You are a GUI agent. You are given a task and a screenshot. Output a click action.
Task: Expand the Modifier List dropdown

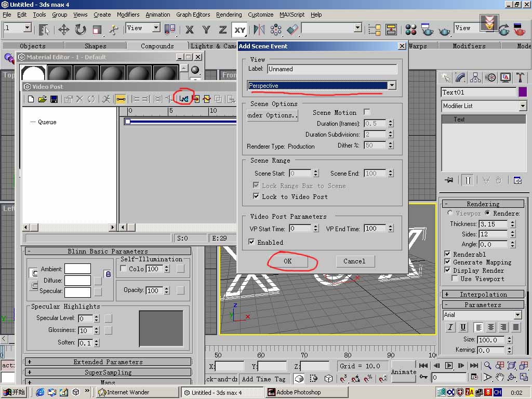click(523, 106)
